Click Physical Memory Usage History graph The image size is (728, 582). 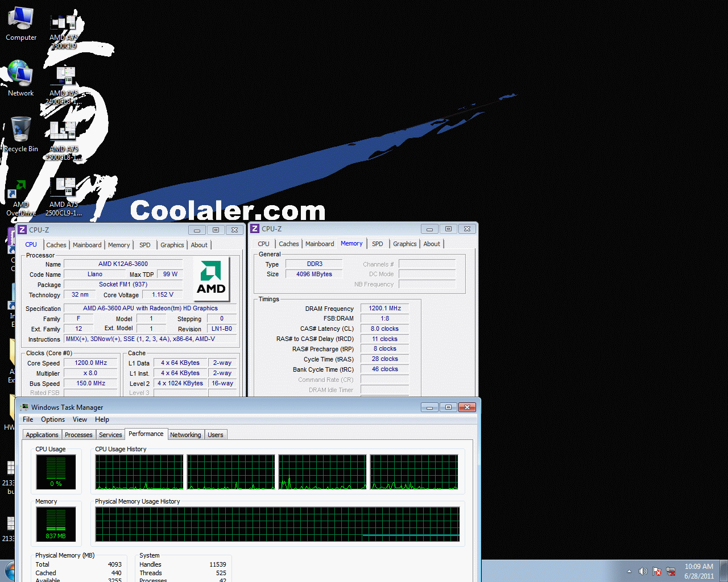[278, 524]
